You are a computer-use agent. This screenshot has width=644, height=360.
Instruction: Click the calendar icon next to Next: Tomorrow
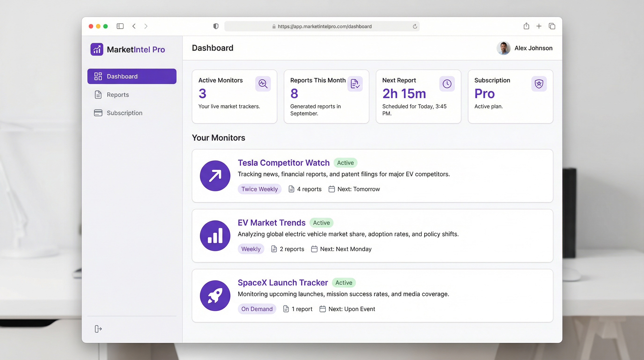(332, 189)
